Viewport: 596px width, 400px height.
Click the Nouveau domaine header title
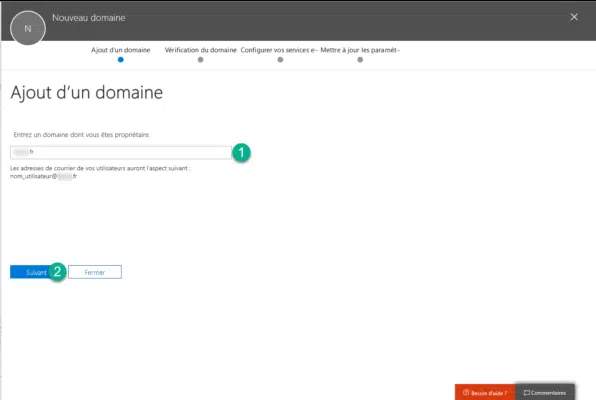point(89,17)
